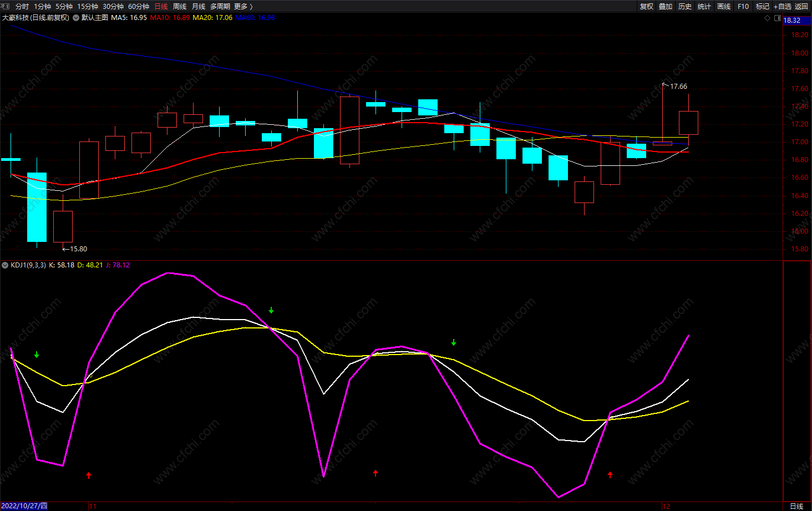
Task: Add stock via +自选 button
Action: pyautogui.click(x=783, y=6)
